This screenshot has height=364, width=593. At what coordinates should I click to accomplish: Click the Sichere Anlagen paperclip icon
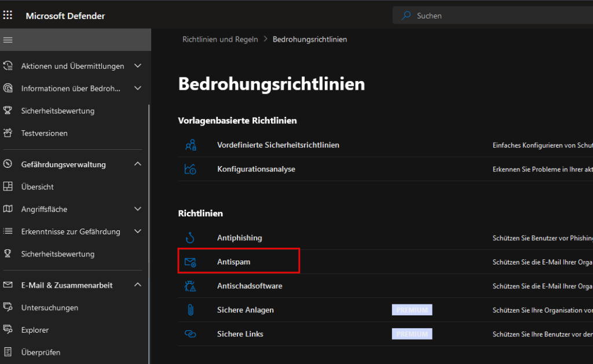coord(191,310)
